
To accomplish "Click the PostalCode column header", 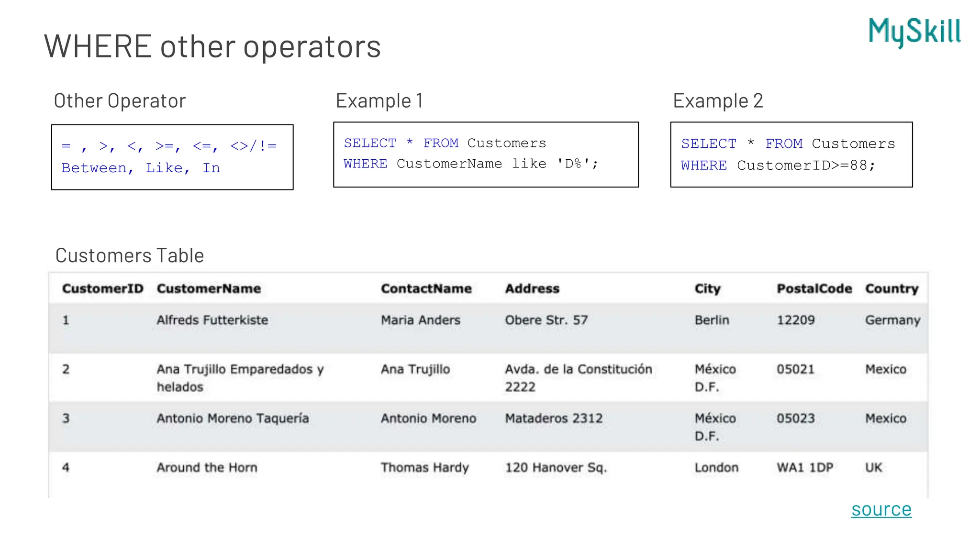I will click(x=814, y=288).
